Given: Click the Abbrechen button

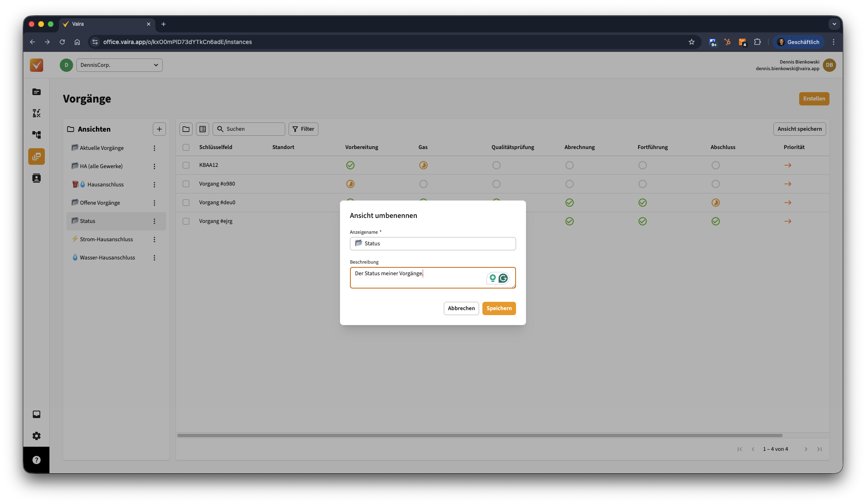Looking at the screenshot, I should (461, 308).
